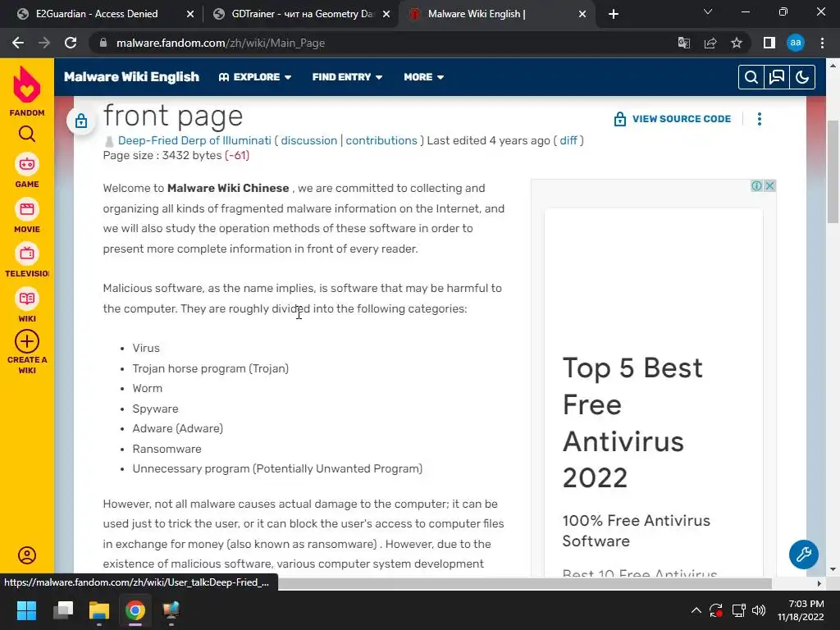Click the page protection lock icon
Viewport: 840px width, 630px height.
pyautogui.click(x=81, y=121)
